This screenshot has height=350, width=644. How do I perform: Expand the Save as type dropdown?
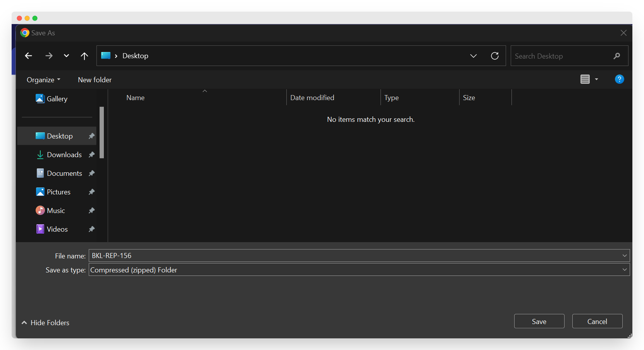[x=624, y=270]
